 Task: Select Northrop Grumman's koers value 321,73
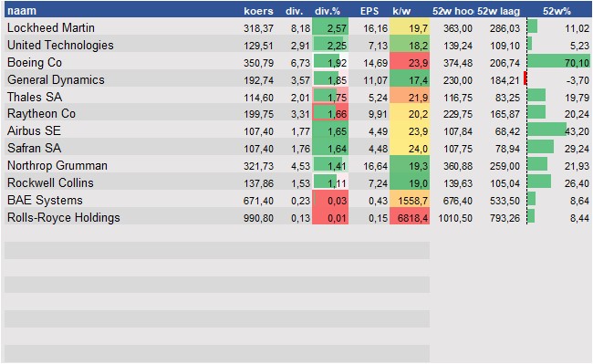(x=258, y=166)
